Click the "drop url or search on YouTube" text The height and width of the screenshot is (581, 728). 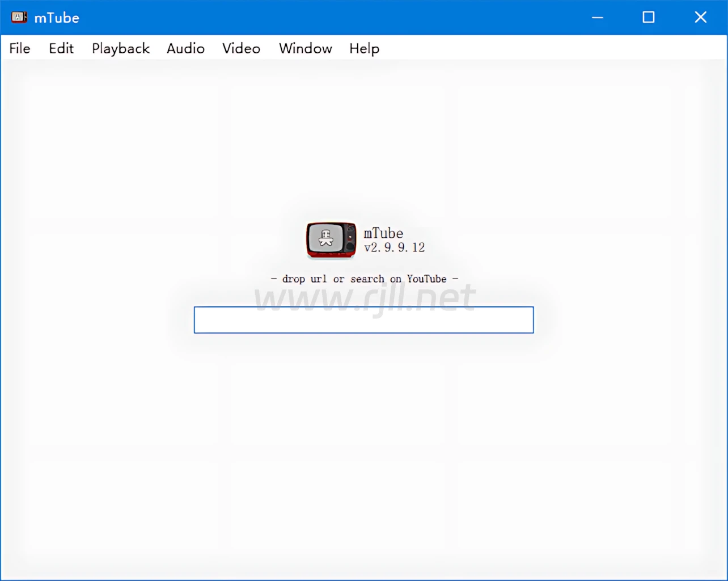point(364,279)
